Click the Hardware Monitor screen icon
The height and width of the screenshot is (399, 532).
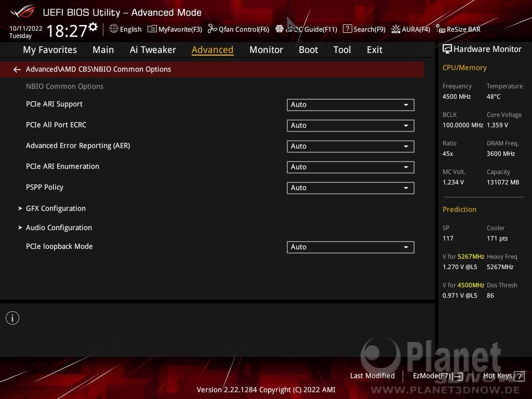447,49
